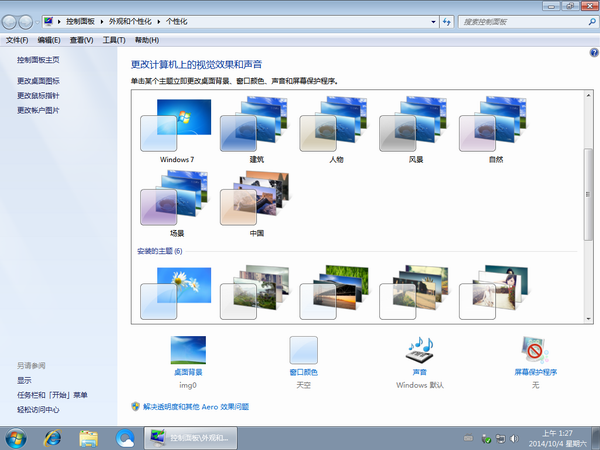Select the Windows 7 theme
Image resolution: width=600 pixels, height=450 pixels.
(176, 130)
